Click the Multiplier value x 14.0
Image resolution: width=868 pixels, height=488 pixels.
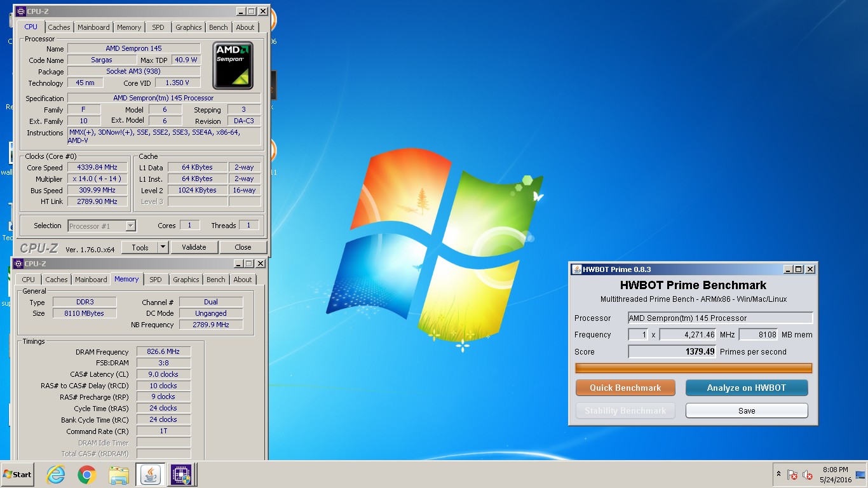click(97, 179)
